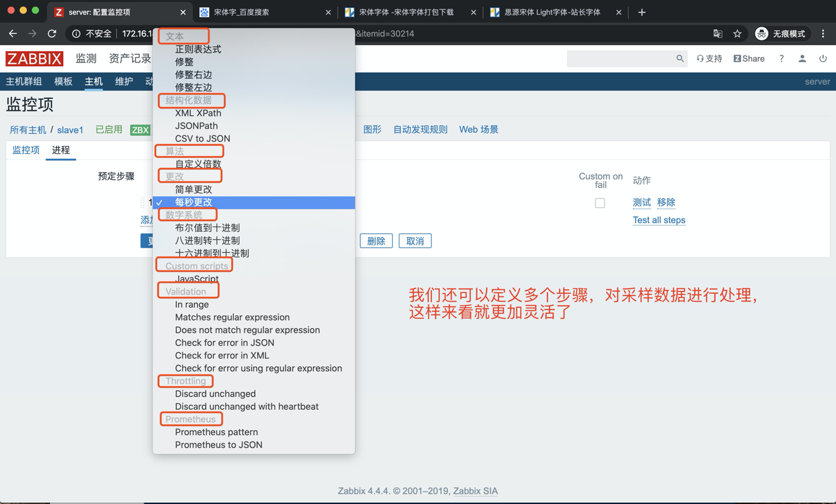Viewport: 836px width, 504px height.
Task: Click the ZABBIX logo
Action: pyautogui.click(x=34, y=58)
